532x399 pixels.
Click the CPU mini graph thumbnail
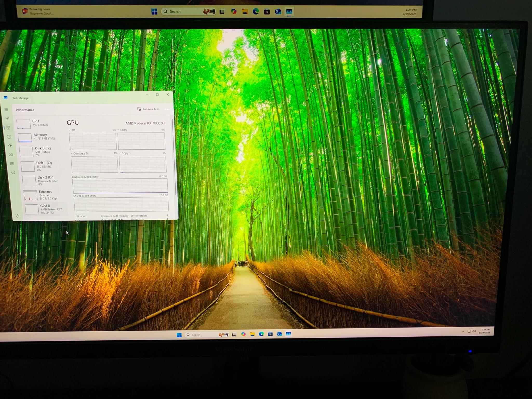(x=24, y=124)
